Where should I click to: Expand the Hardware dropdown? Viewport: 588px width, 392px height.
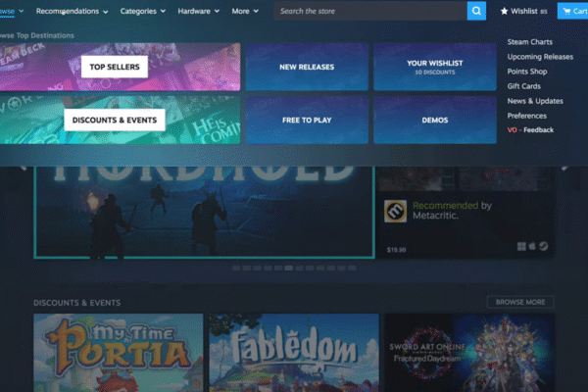point(198,12)
